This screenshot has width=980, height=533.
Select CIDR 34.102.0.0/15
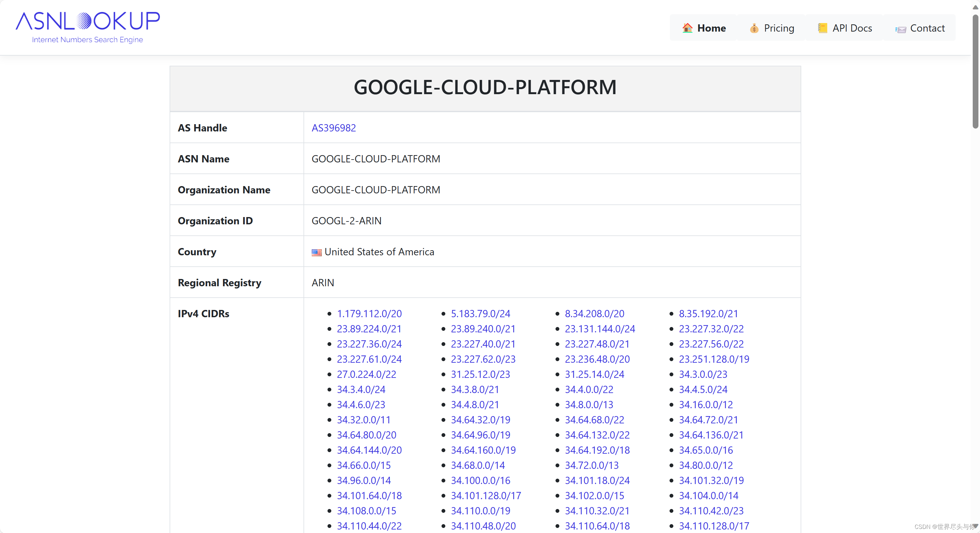coord(594,496)
